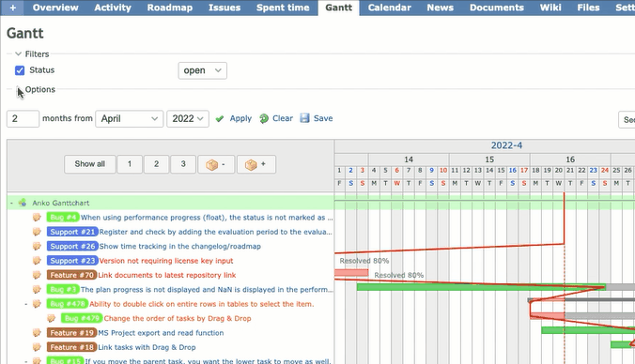
Task: Open the Anko Ganttchart project link
Action: point(61,203)
